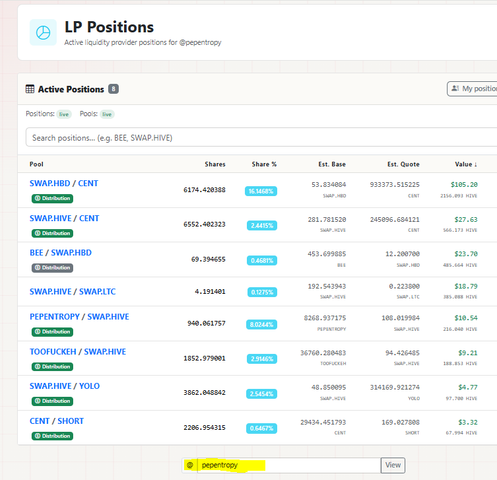Click shares value 6174.420388

pyautogui.click(x=204, y=190)
